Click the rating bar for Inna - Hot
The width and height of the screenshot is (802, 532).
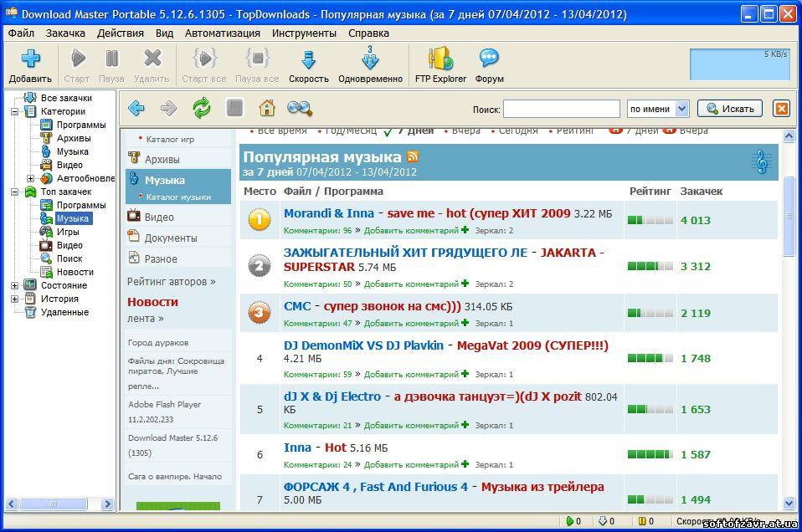tap(650, 454)
